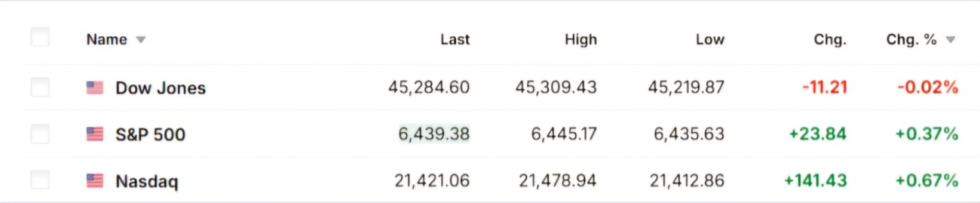Click the Nasdaq percent change +0.67%
This screenshot has width=980, height=203.
(927, 181)
